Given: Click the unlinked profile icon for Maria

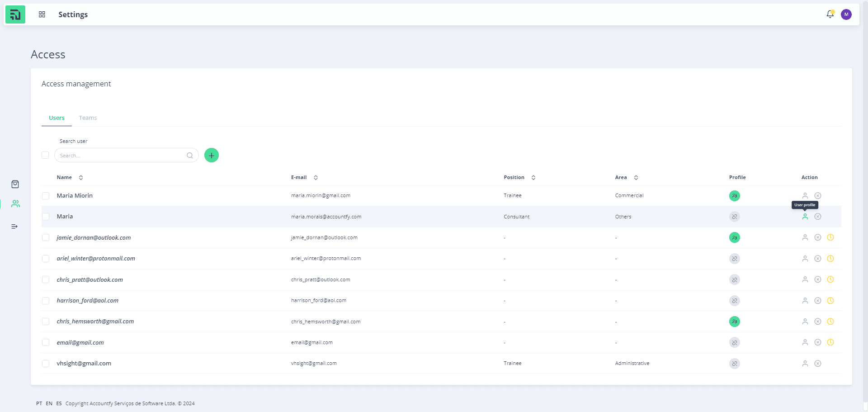Looking at the screenshot, I should click(735, 217).
